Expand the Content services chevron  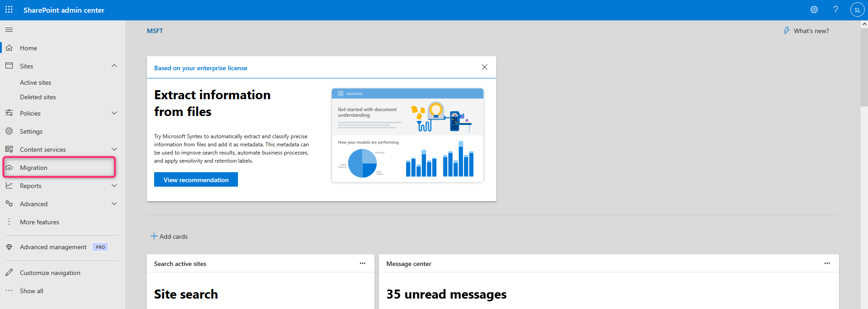point(114,149)
